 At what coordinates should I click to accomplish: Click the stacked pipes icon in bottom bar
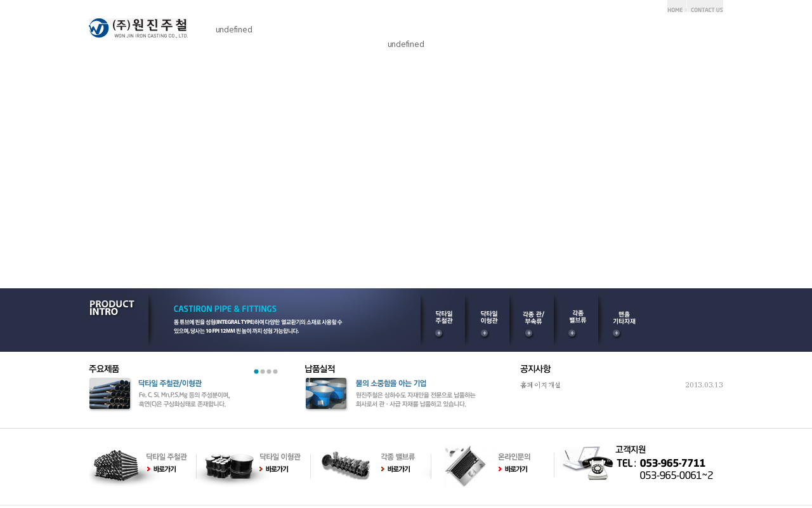116,467
